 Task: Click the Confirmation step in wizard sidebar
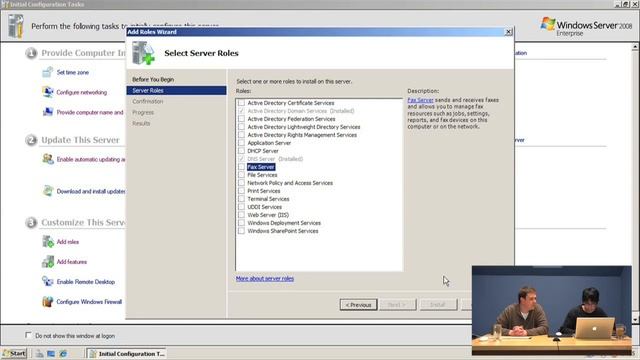147,101
